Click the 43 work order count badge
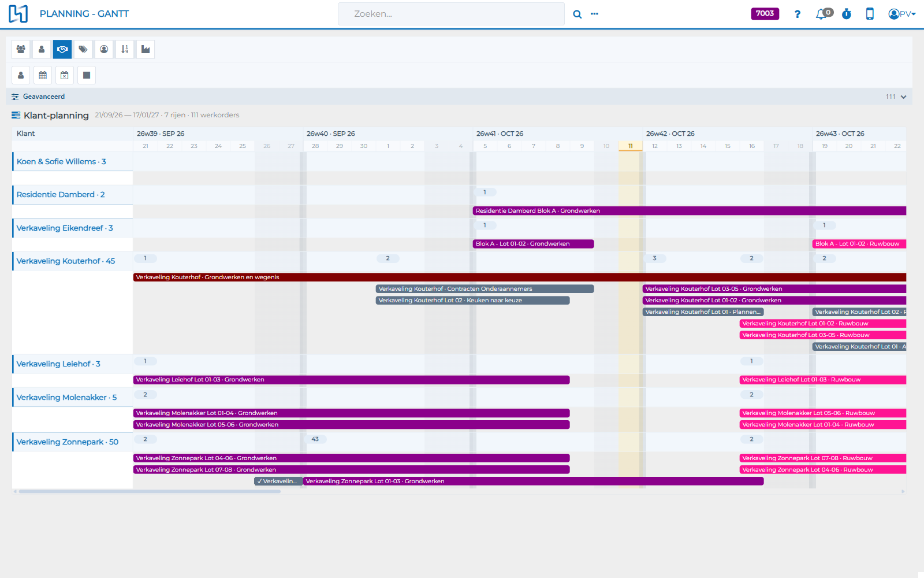Screen dimensions: 924x578 coord(315,439)
